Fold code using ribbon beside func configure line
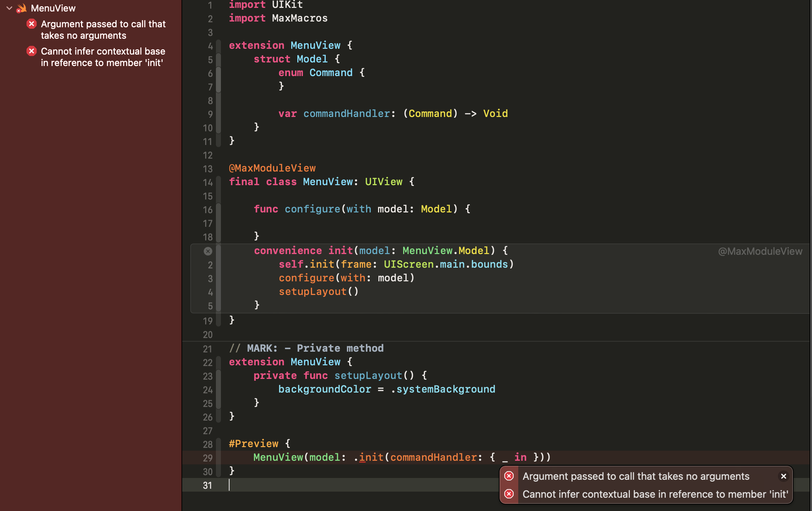This screenshot has height=511, width=812. [218, 209]
